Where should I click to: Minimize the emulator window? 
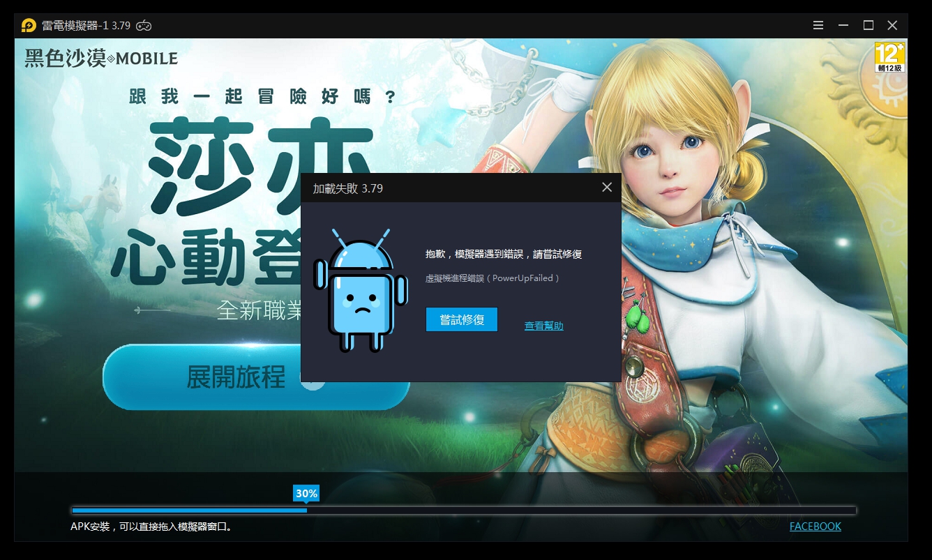[x=843, y=26]
